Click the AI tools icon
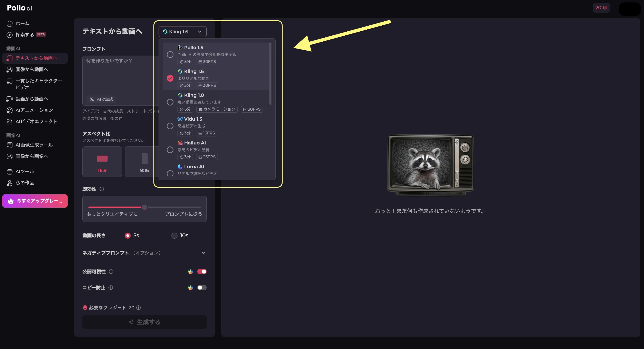This screenshot has height=349, width=644. pos(10,171)
